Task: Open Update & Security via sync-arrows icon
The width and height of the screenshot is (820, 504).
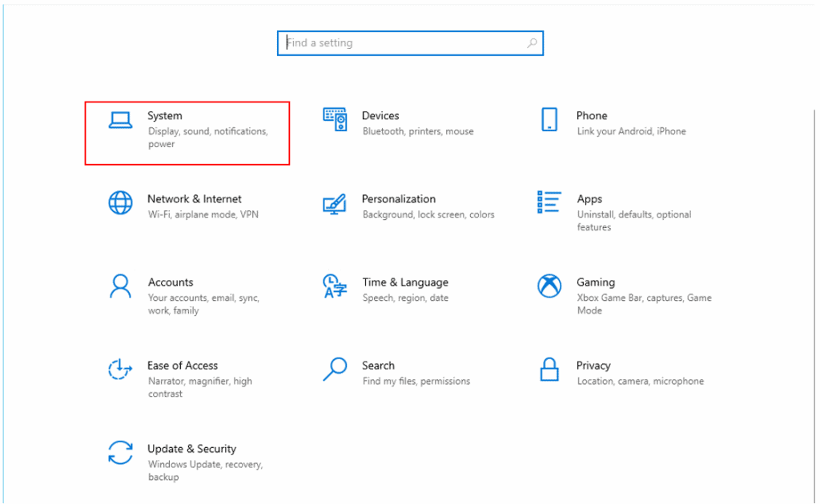Action: pos(120,452)
